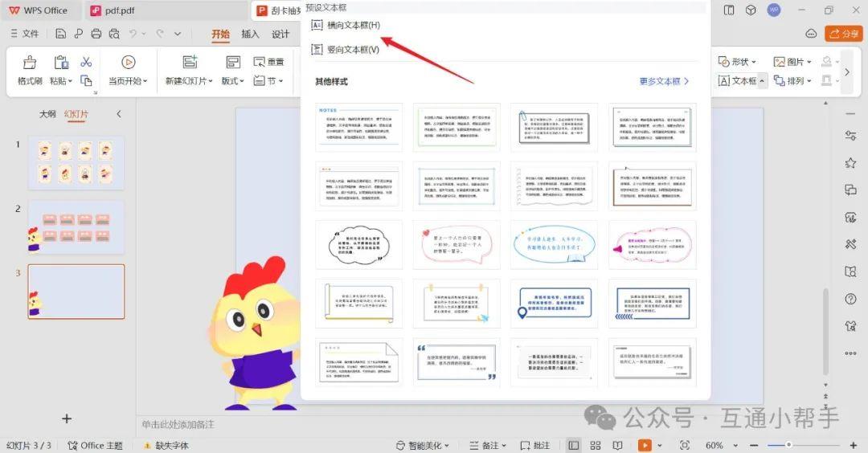868x453 pixels.
Task: Click the orange Share (分享) button
Action: pos(843,34)
